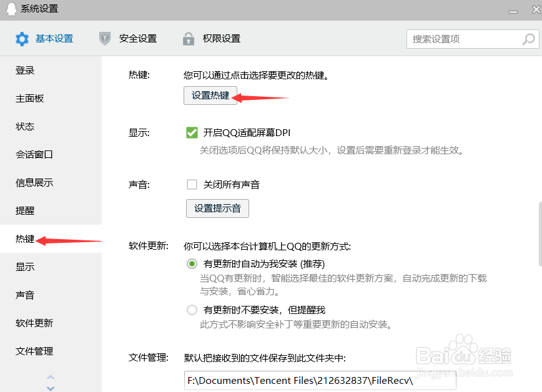Image resolution: width=542 pixels, height=392 pixels.
Task: Open the 基本设置 tab
Action: [44, 38]
